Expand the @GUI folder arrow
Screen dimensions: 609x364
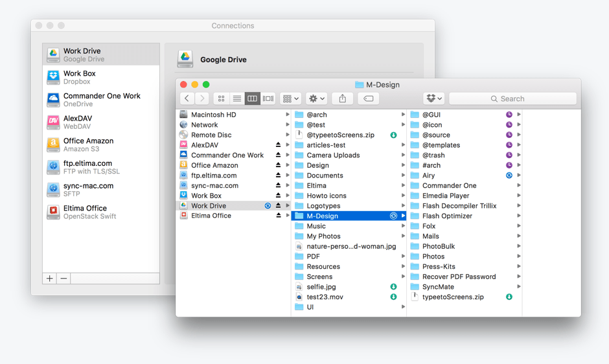tap(518, 115)
